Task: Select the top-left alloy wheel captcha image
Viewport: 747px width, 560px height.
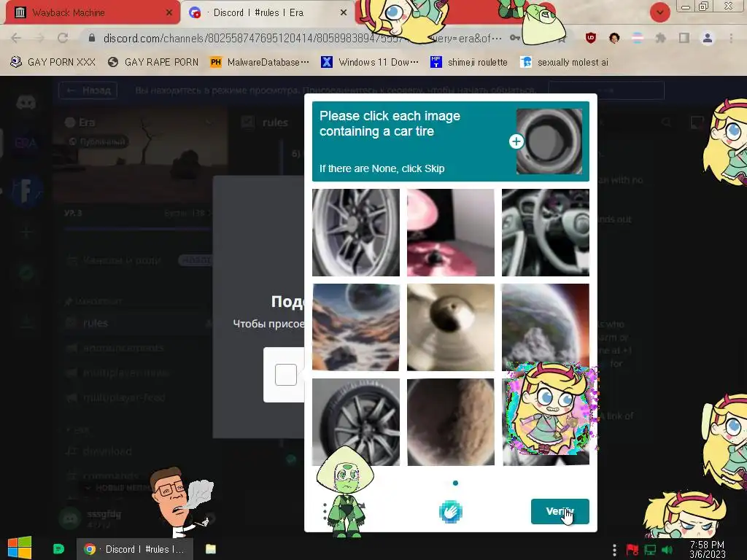Action: click(x=356, y=233)
